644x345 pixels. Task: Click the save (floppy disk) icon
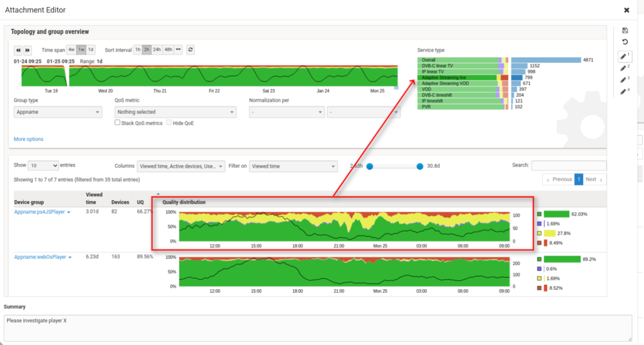(x=625, y=31)
